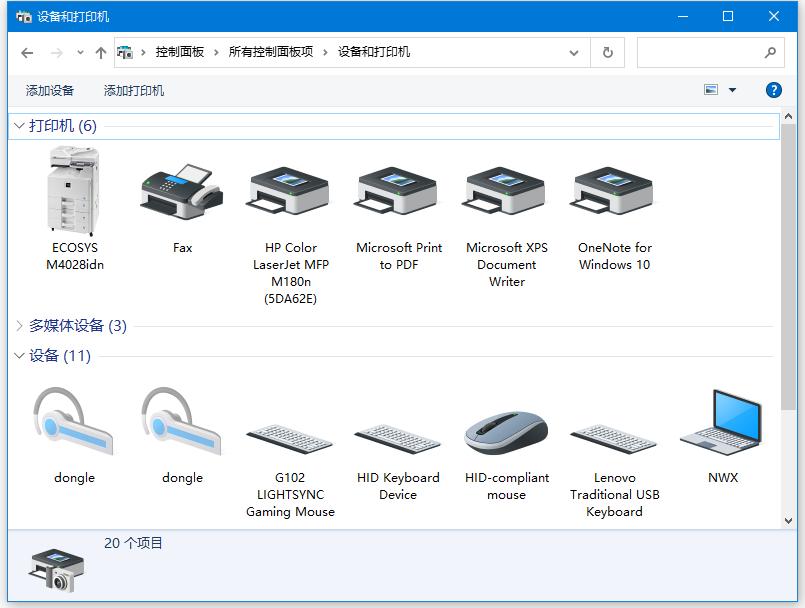The width and height of the screenshot is (805, 608).
Task: Select the HID-compliant mouse device
Action: tap(505, 425)
